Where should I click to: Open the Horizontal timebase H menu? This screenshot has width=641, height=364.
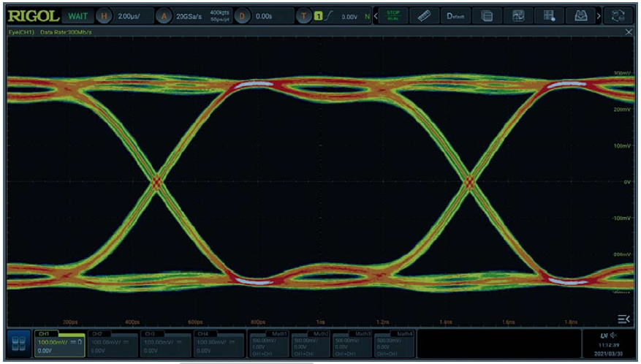click(105, 15)
